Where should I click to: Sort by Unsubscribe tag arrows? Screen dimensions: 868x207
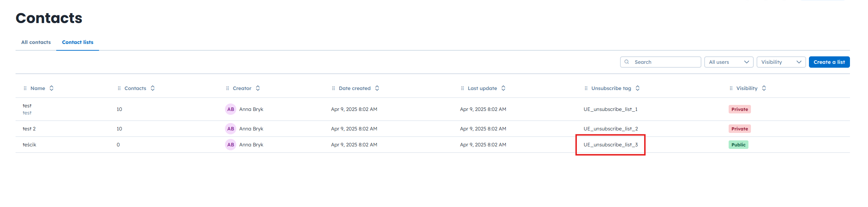pos(637,88)
